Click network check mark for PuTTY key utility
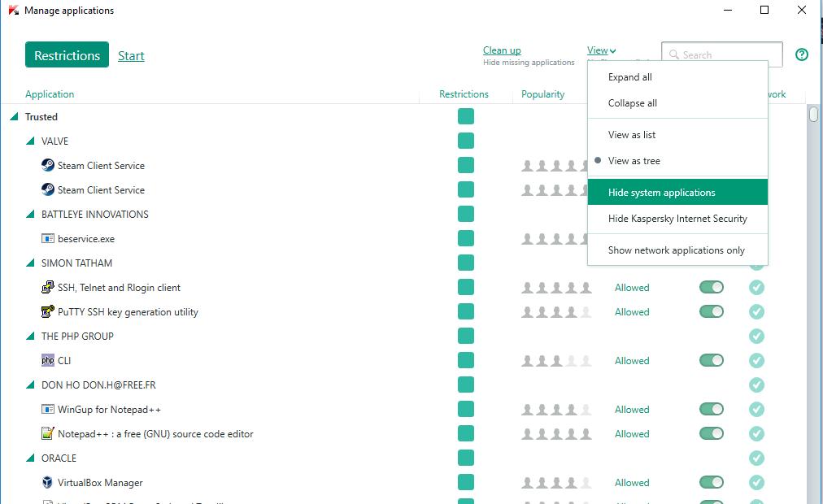Viewport: 823px width, 504px height. [x=756, y=311]
